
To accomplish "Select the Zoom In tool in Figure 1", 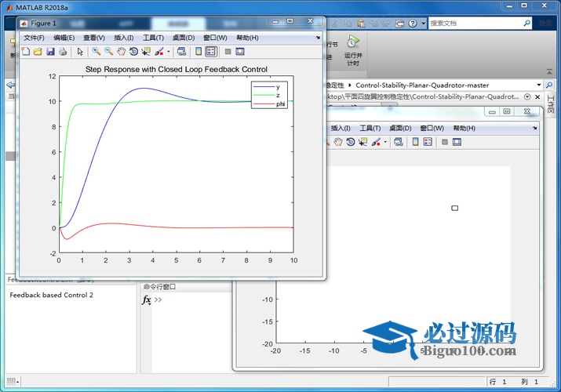I will tap(96, 52).
